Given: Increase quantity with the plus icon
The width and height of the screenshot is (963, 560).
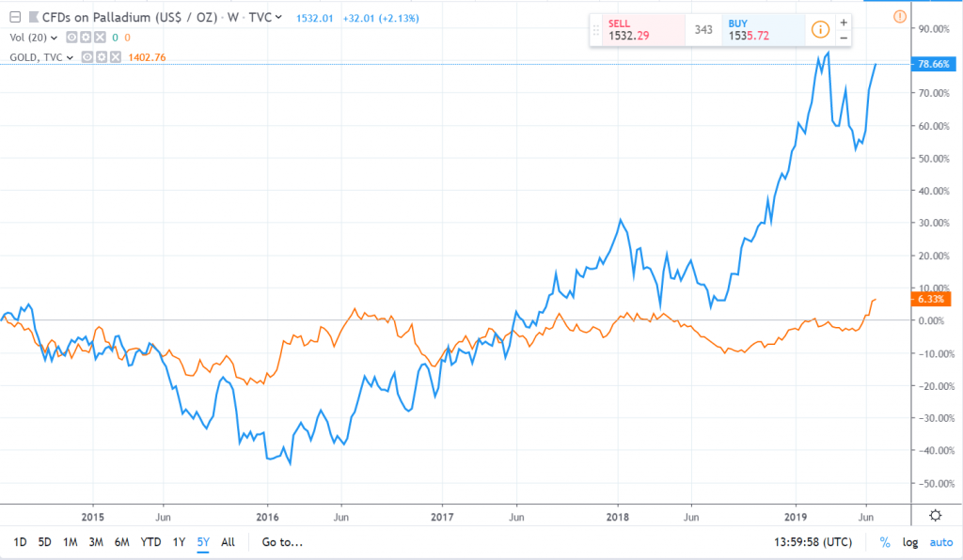Looking at the screenshot, I should [843, 22].
